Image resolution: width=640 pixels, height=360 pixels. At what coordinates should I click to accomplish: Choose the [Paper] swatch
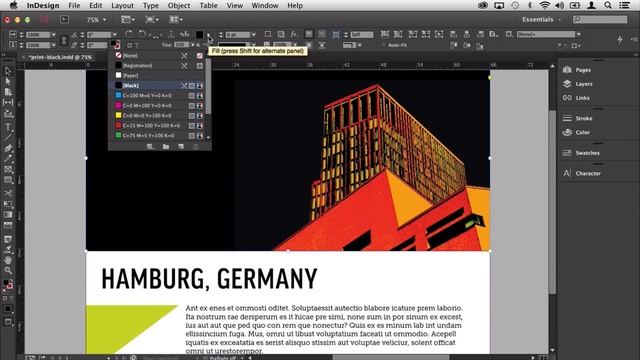[157, 76]
